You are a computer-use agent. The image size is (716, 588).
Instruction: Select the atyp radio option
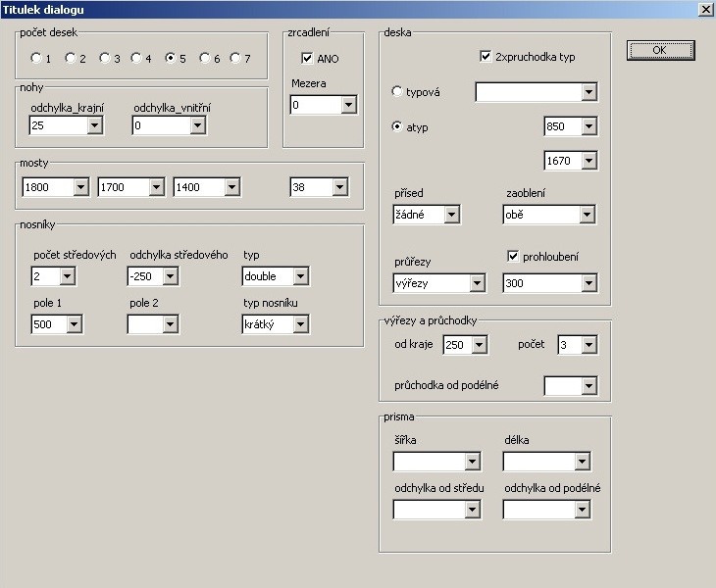pyautogui.click(x=397, y=126)
